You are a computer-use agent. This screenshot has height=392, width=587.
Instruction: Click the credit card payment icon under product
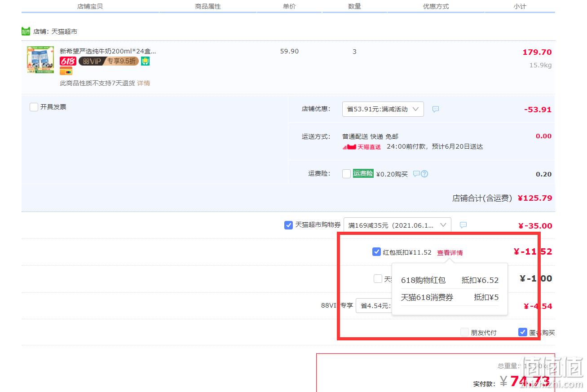[66, 71]
